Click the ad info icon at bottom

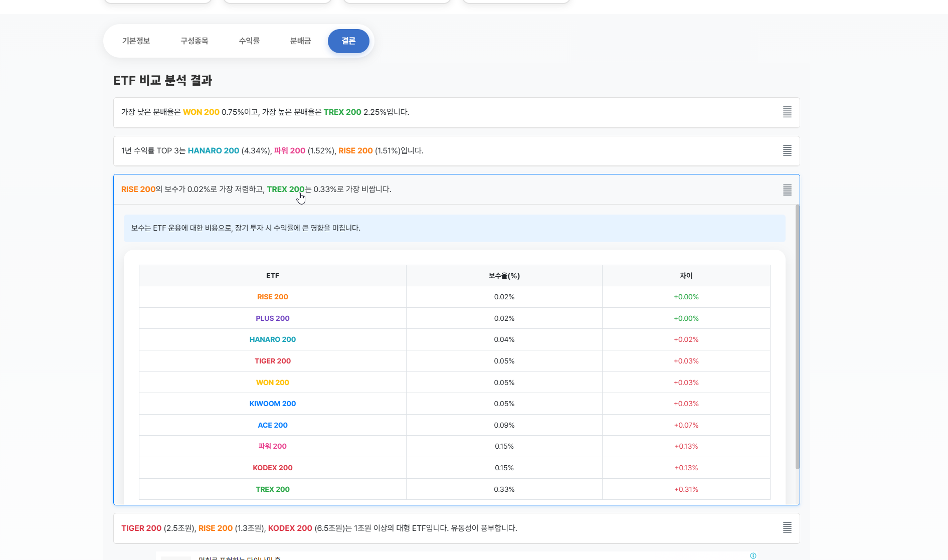(753, 555)
